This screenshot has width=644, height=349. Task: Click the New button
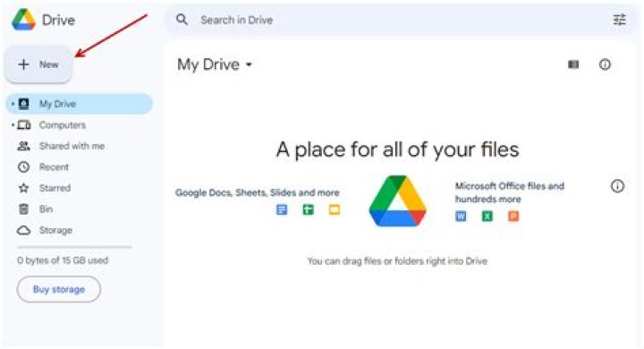[38, 64]
